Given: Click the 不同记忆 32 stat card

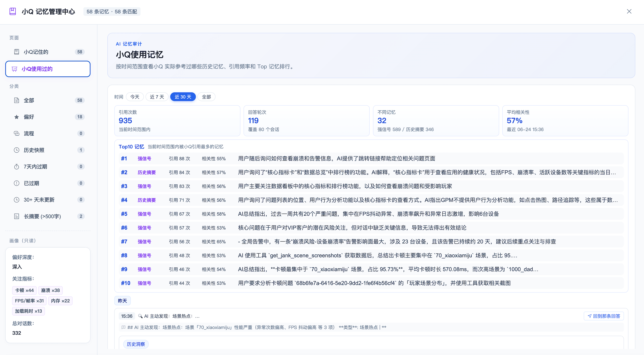Looking at the screenshot, I should [x=436, y=121].
